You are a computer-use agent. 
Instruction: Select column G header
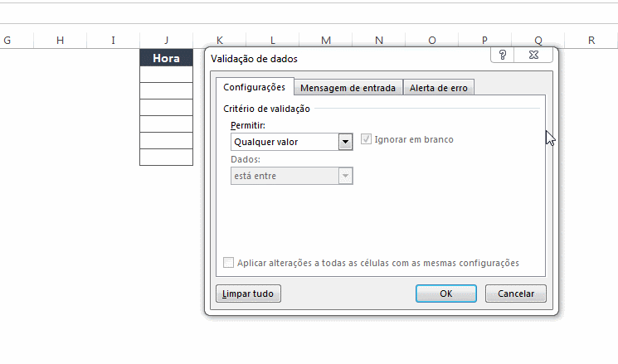coord(7,40)
